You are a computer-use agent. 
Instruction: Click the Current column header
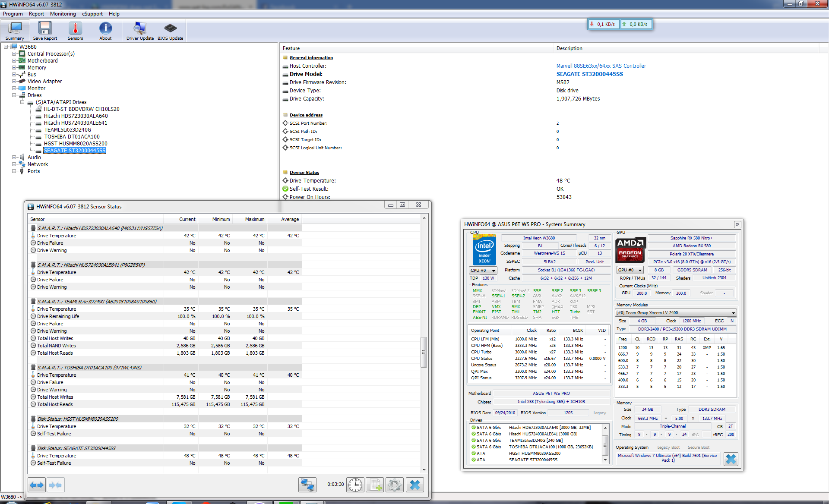(x=181, y=219)
